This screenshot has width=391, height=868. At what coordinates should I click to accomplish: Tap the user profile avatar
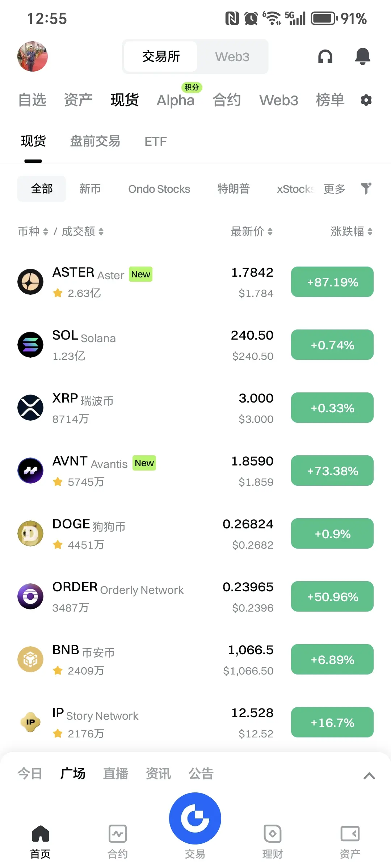point(33,56)
